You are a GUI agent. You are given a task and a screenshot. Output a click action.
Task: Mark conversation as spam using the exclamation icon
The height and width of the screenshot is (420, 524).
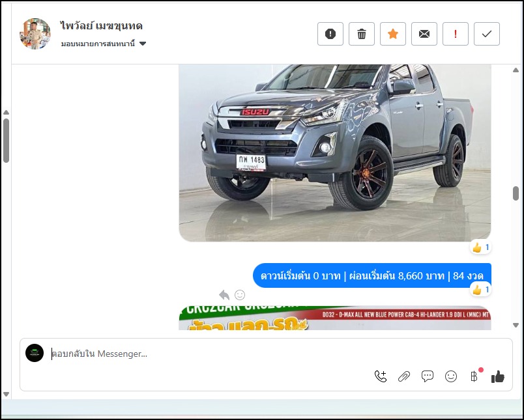330,34
